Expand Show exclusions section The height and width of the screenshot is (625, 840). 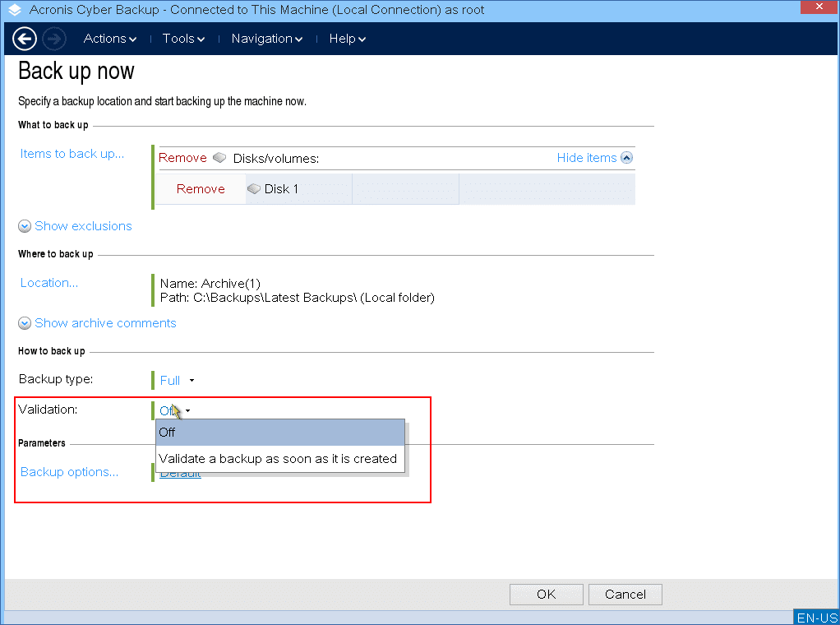point(76,226)
